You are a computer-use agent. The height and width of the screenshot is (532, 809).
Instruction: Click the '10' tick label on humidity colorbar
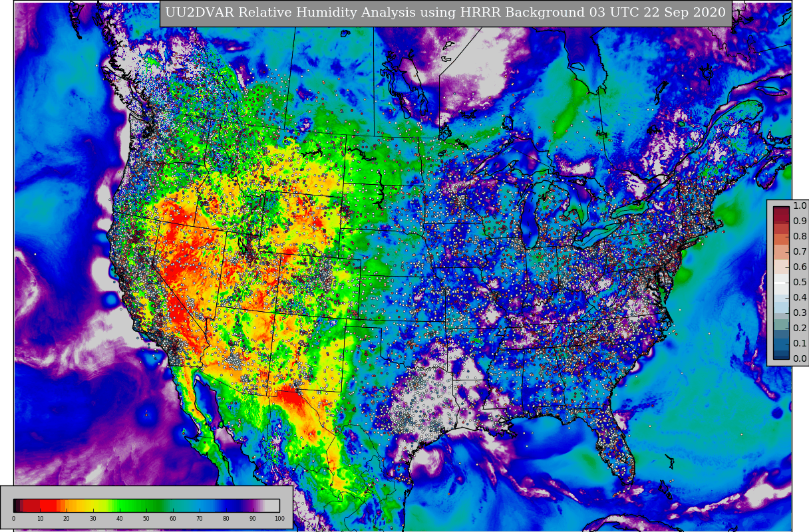40,519
